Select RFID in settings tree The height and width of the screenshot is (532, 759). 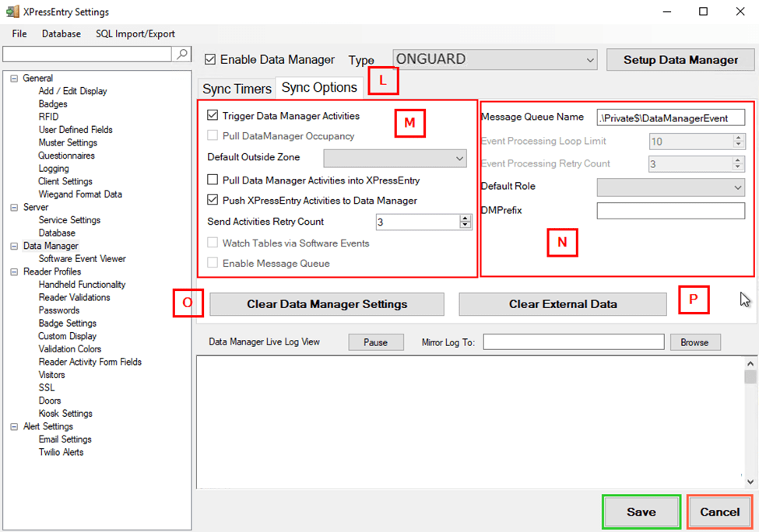48,117
